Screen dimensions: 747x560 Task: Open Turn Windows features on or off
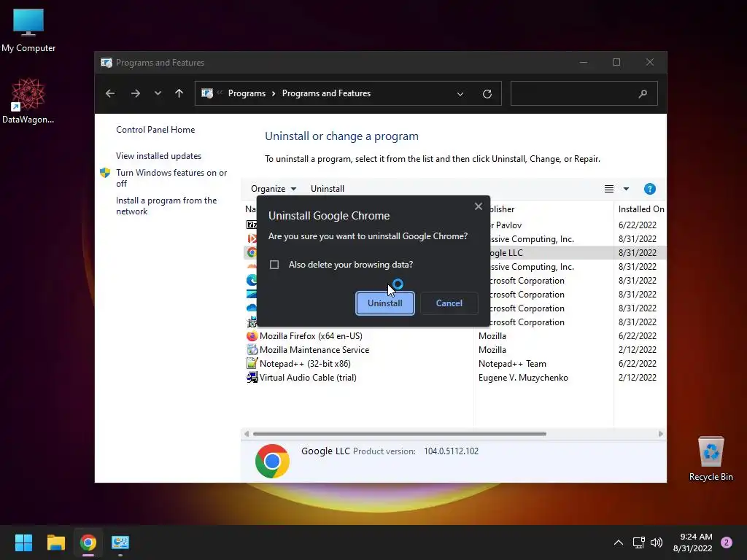coord(171,178)
